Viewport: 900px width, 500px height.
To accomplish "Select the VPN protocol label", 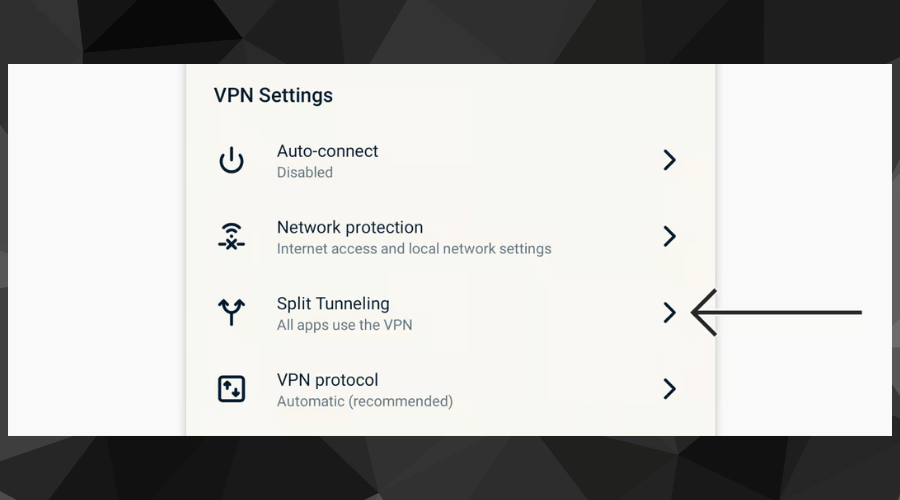I will tap(327, 380).
